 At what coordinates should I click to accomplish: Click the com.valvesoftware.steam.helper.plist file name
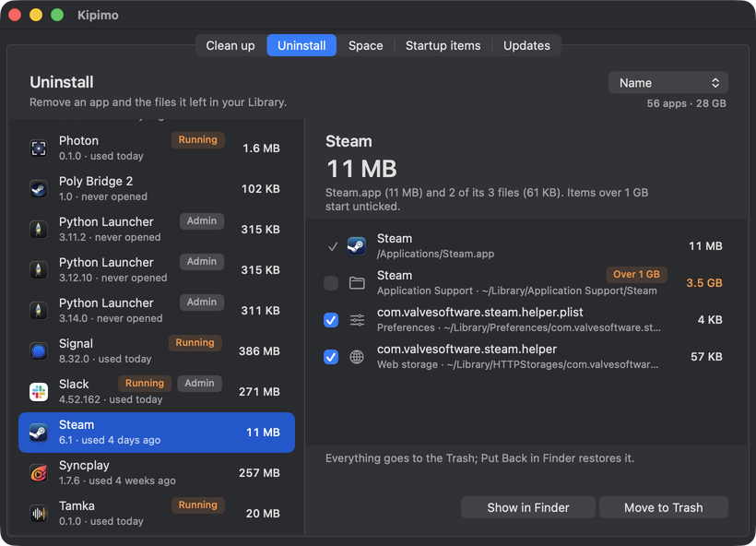tap(480, 313)
